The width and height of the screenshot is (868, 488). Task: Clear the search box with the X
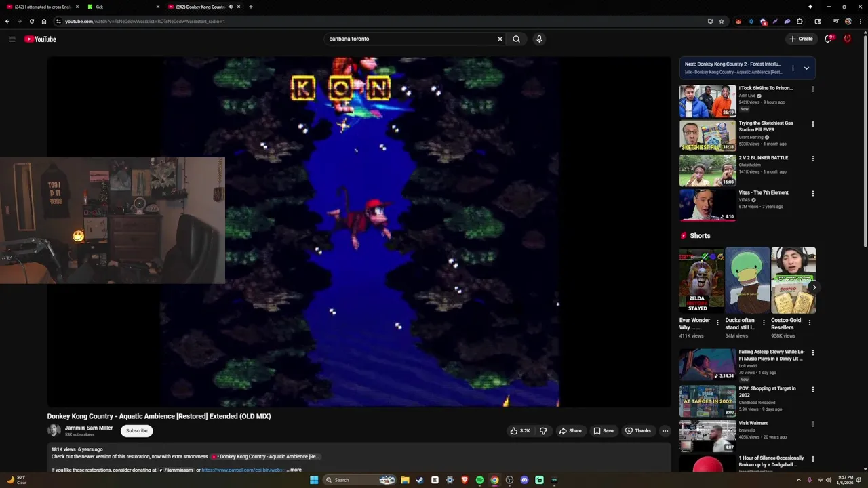(500, 39)
